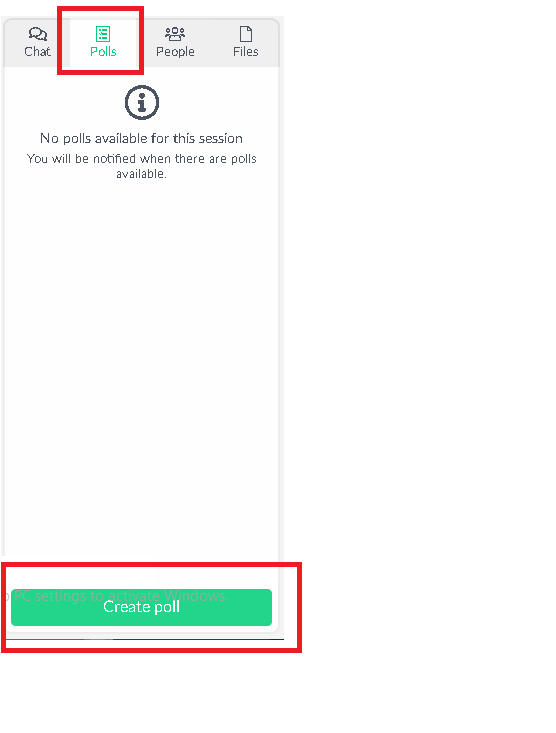Select the Polls tab label
The image size is (556, 733).
click(103, 51)
